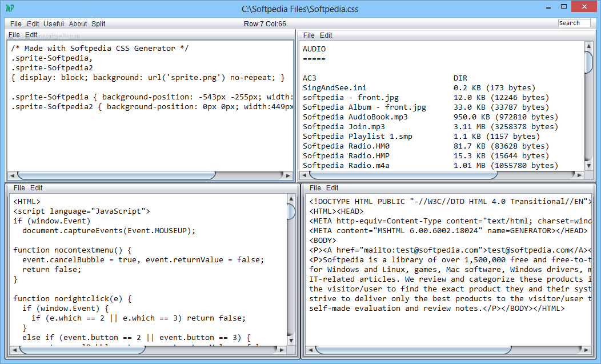Viewport: 601px width, 364px height.
Task: Open the About menu
Action: 78,24
